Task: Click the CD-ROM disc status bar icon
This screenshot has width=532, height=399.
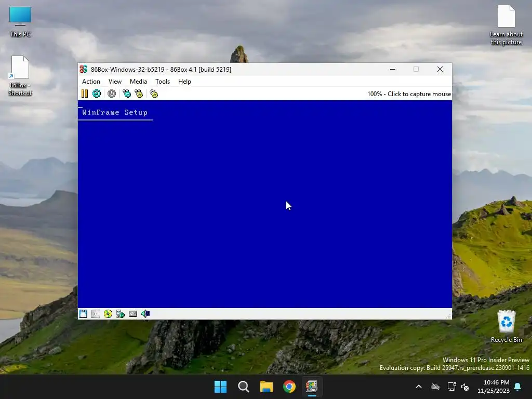Action: point(108,314)
